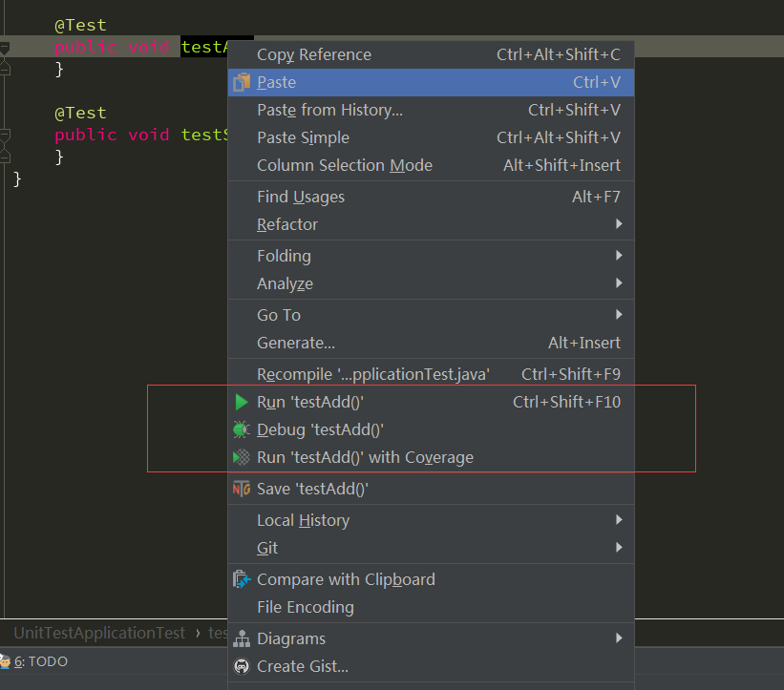This screenshot has height=690, width=784.
Task: Expand the Git submenu arrow
Action: (619, 548)
